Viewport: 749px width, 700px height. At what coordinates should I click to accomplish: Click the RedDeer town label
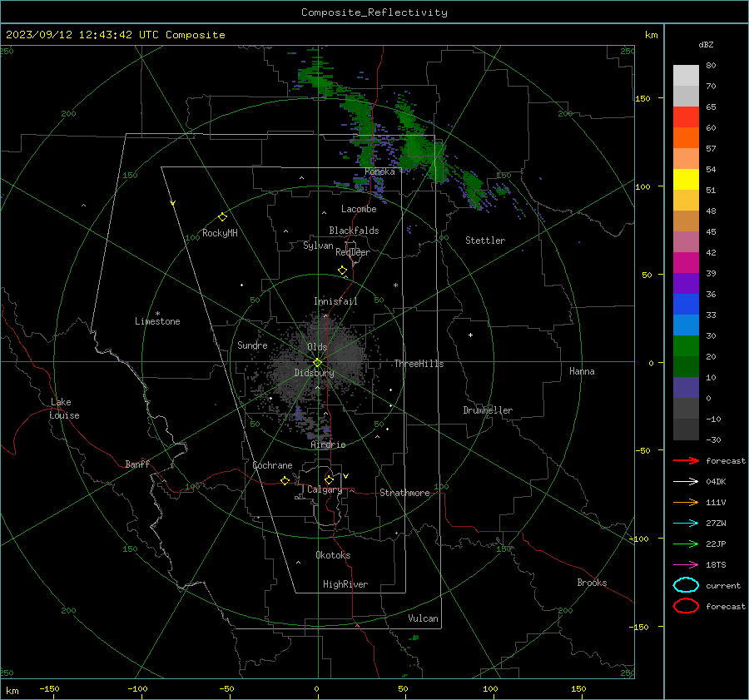coord(353,252)
